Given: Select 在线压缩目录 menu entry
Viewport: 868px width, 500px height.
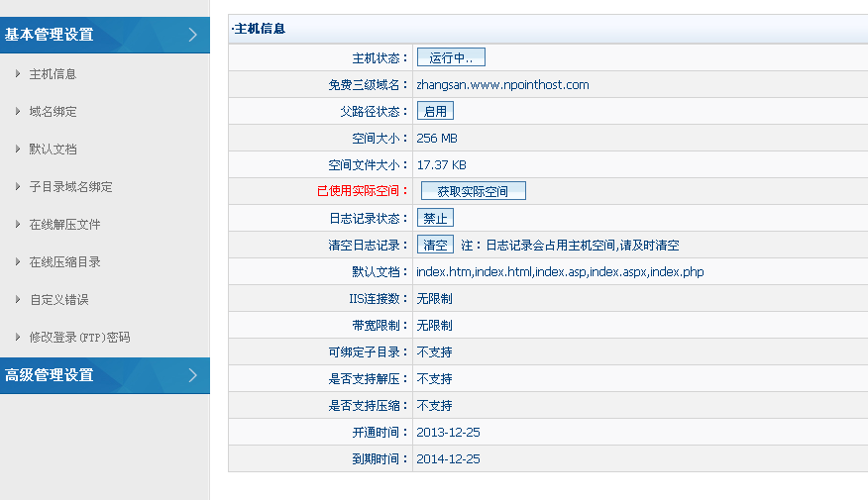Looking at the screenshot, I should pyautogui.click(x=64, y=262).
